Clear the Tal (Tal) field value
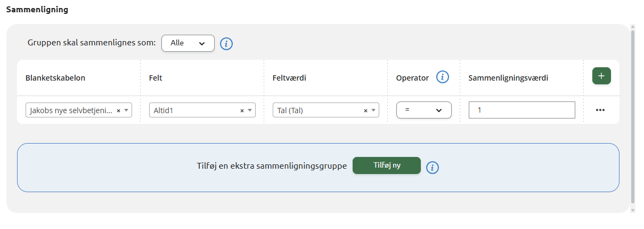 (x=365, y=110)
